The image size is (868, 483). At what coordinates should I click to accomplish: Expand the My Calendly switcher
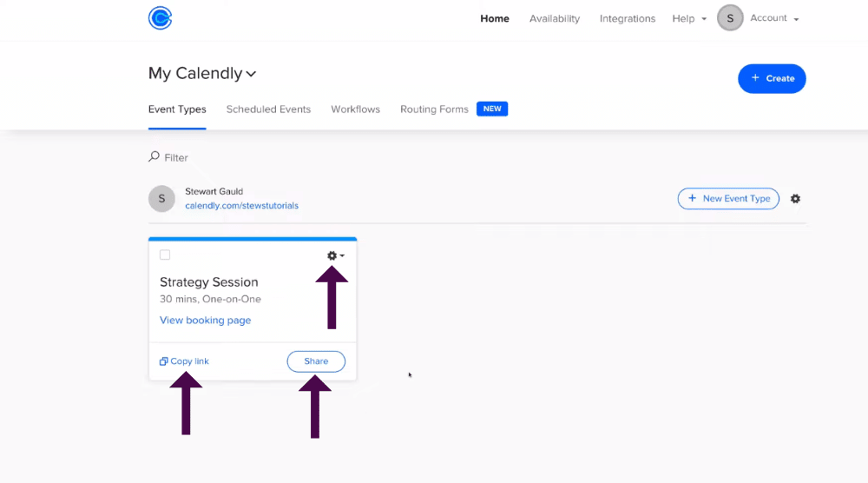coord(202,73)
